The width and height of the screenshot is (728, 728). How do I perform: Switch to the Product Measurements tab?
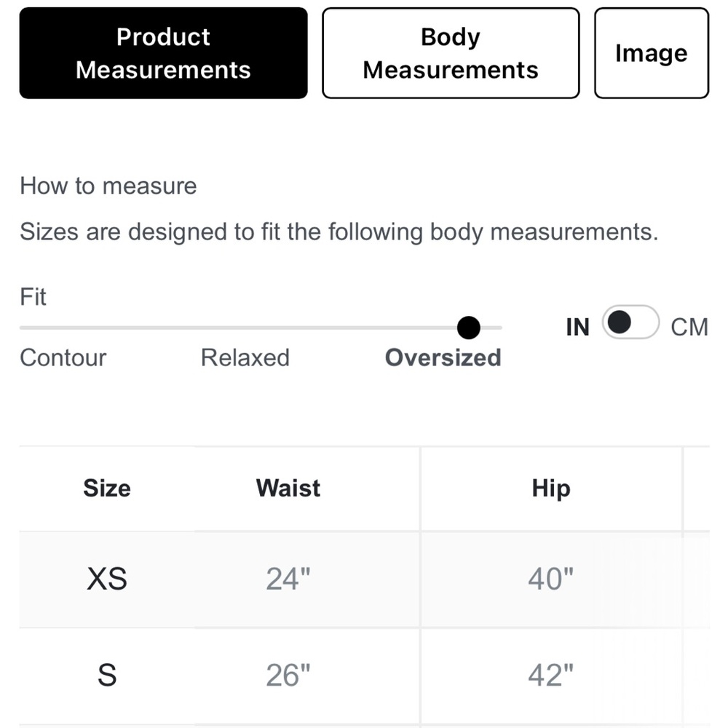pos(163,53)
